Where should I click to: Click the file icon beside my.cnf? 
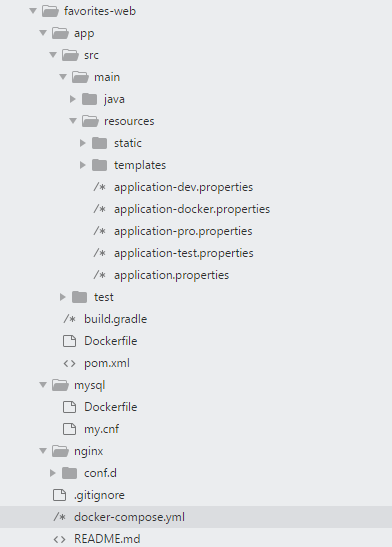(69, 429)
